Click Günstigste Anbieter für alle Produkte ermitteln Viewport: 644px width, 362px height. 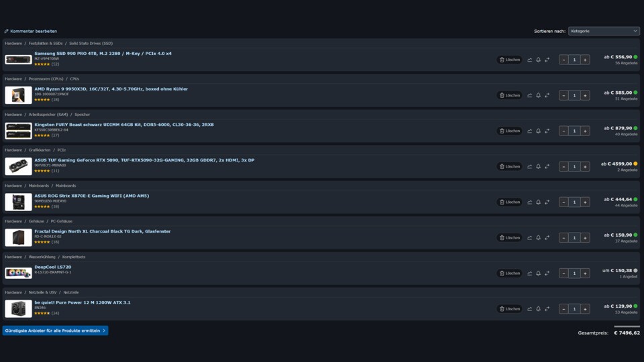(56, 330)
